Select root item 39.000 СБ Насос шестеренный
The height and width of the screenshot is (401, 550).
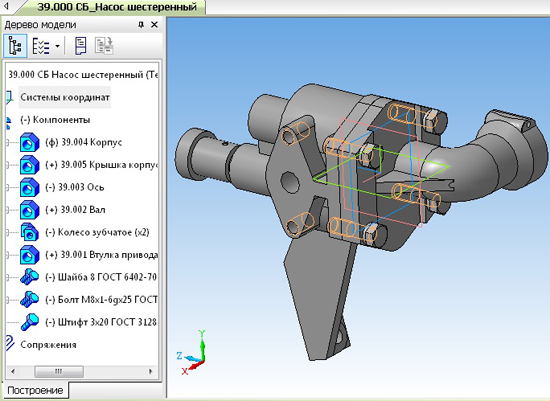pyautogui.click(x=83, y=75)
